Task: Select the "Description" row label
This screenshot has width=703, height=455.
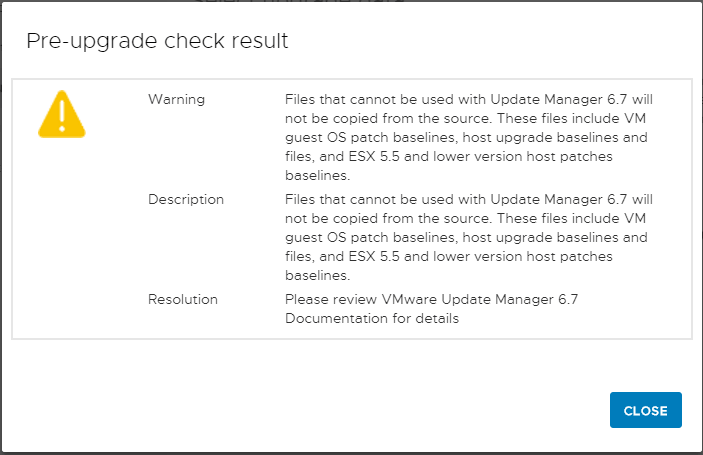Action: click(x=186, y=199)
